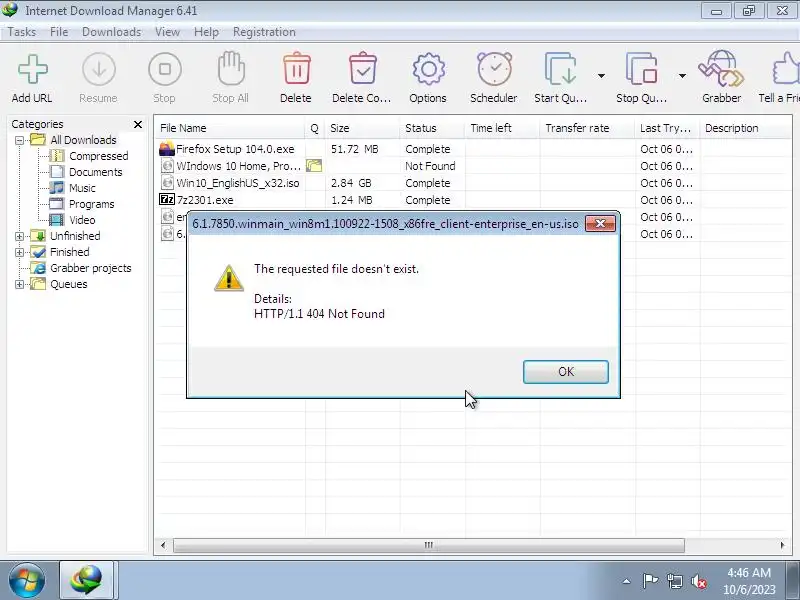Close the 404 error dialog
800x600 pixels.
tap(600, 223)
